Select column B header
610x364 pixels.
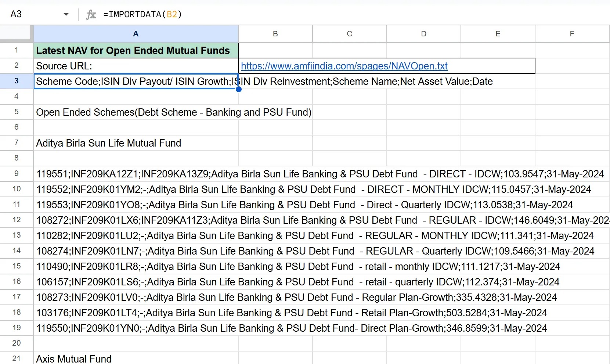275,34
